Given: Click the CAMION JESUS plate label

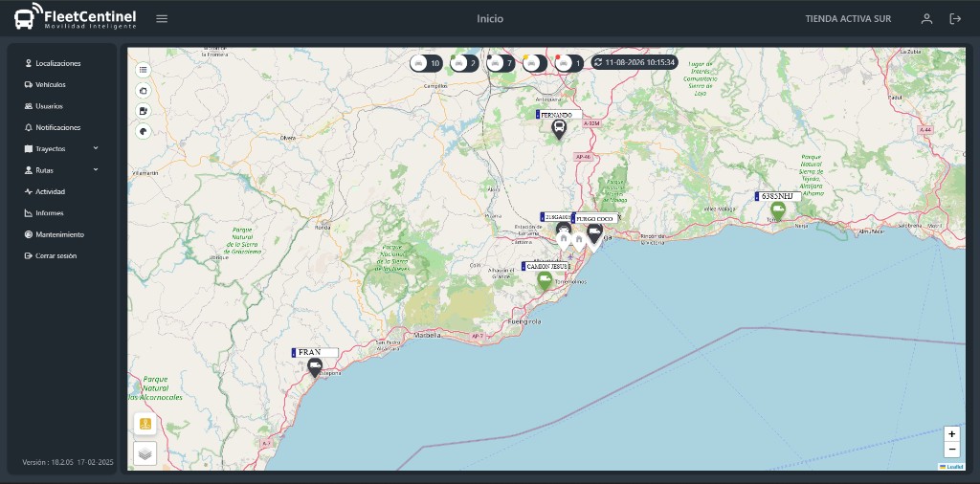Looking at the screenshot, I should click(546, 266).
